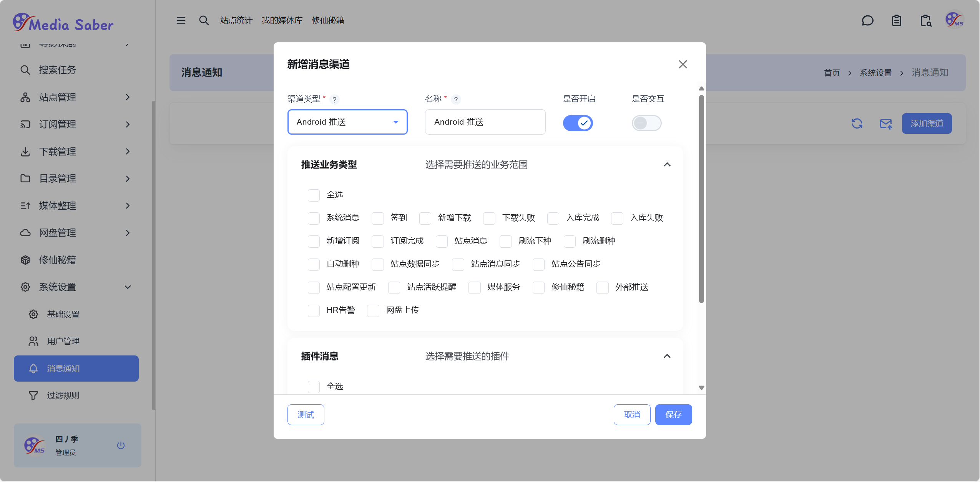Click the clipboard search icon in header
This screenshot has height=482, width=980.
pos(925,20)
